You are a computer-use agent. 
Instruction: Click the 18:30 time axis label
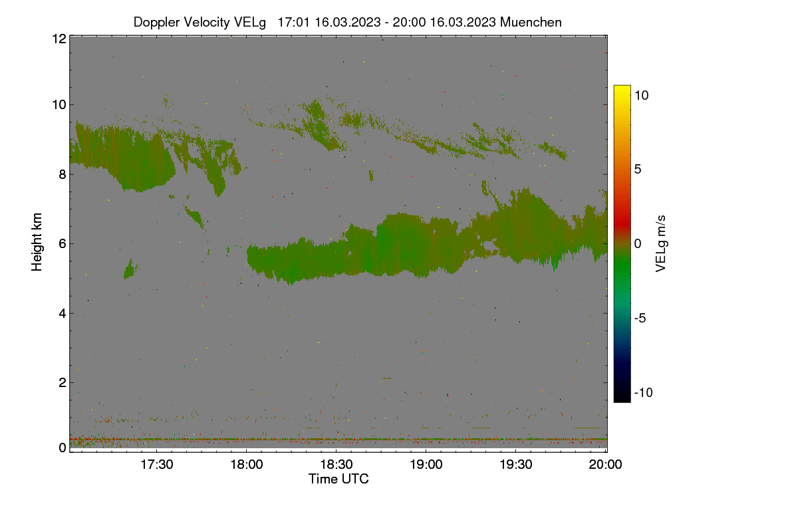(x=336, y=465)
